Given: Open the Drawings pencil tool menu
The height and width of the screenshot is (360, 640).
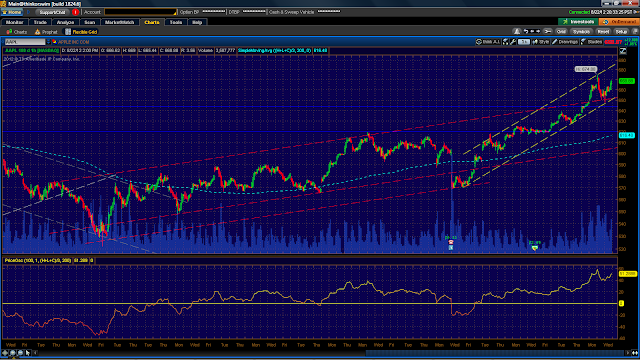Looking at the screenshot, I should tap(565, 42).
